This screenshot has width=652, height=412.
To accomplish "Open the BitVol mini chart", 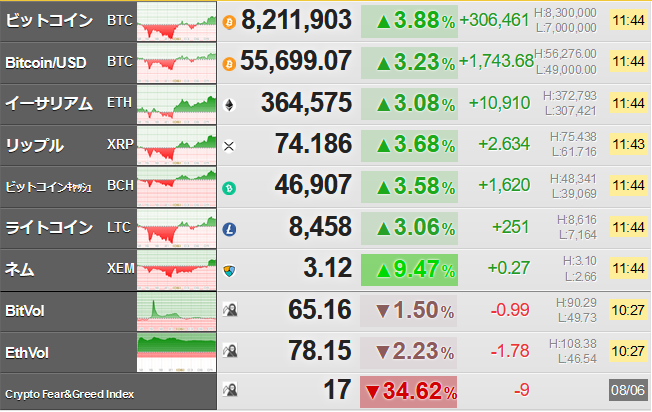I will point(176,311).
